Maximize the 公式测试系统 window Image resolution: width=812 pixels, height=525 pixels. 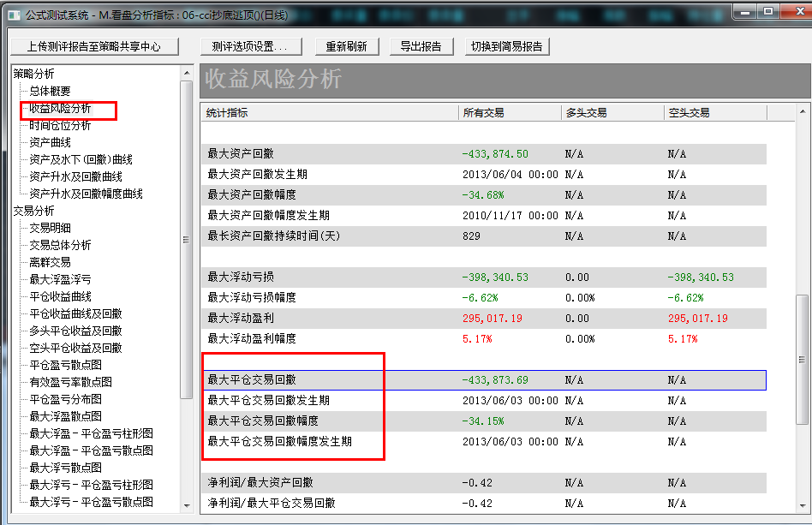[768, 11]
